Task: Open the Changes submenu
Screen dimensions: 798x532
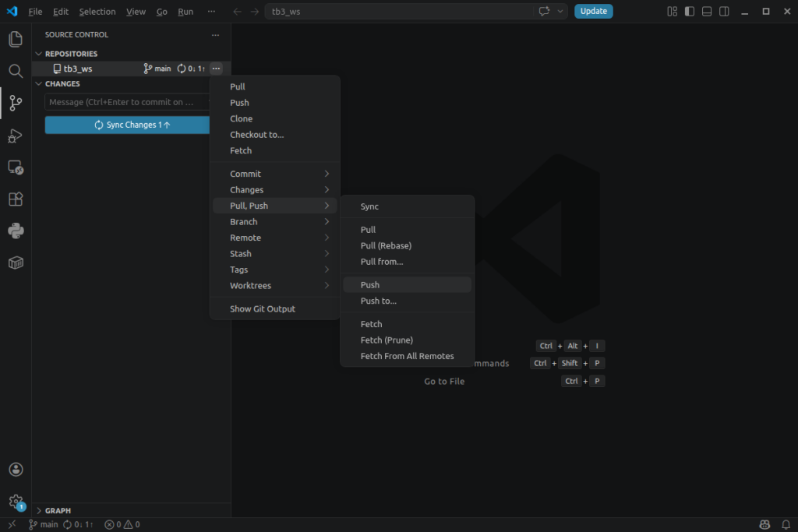Action: (x=275, y=190)
